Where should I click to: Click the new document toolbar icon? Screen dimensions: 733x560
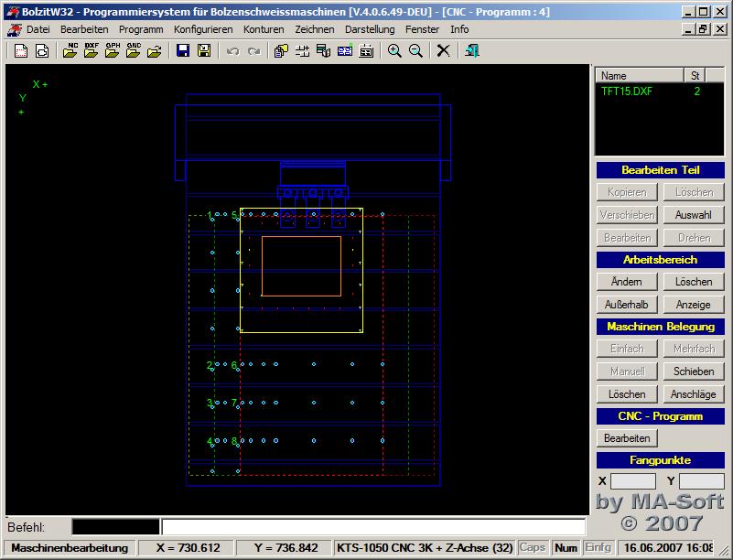coord(21,51)
